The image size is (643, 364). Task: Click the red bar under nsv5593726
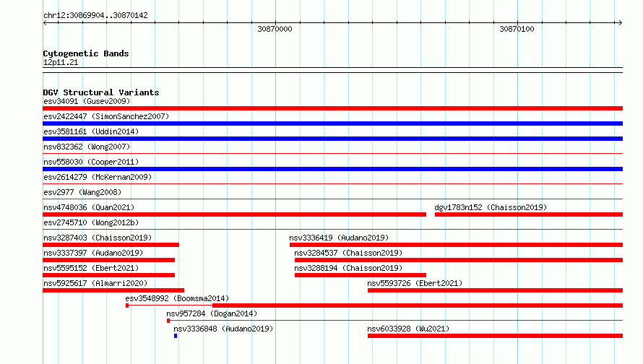coord(495,290)
